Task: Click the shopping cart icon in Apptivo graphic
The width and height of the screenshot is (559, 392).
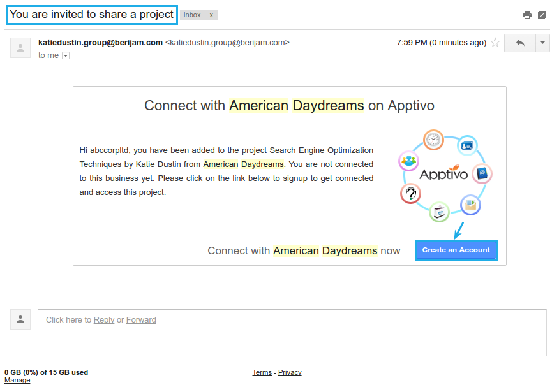Action: click(x=439, y=212)
